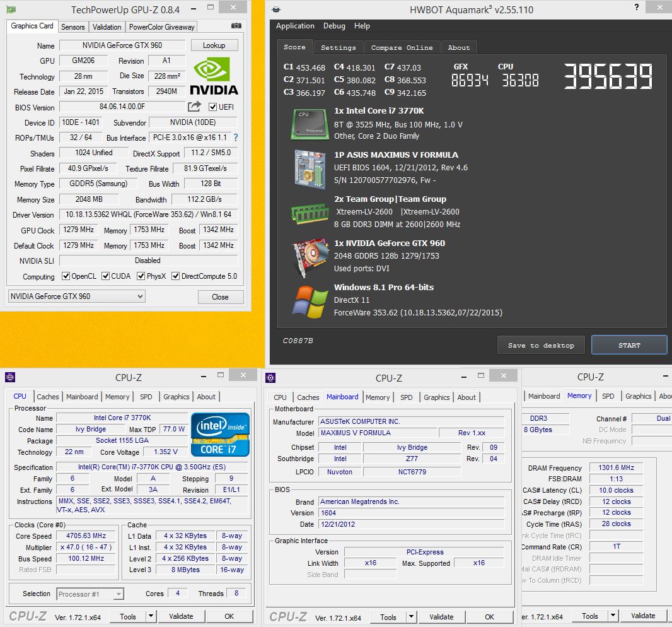Screen dimensions: 672x627
Task: Click the BIOS Version 84.06.14.00.0F field
Action: 122,107
